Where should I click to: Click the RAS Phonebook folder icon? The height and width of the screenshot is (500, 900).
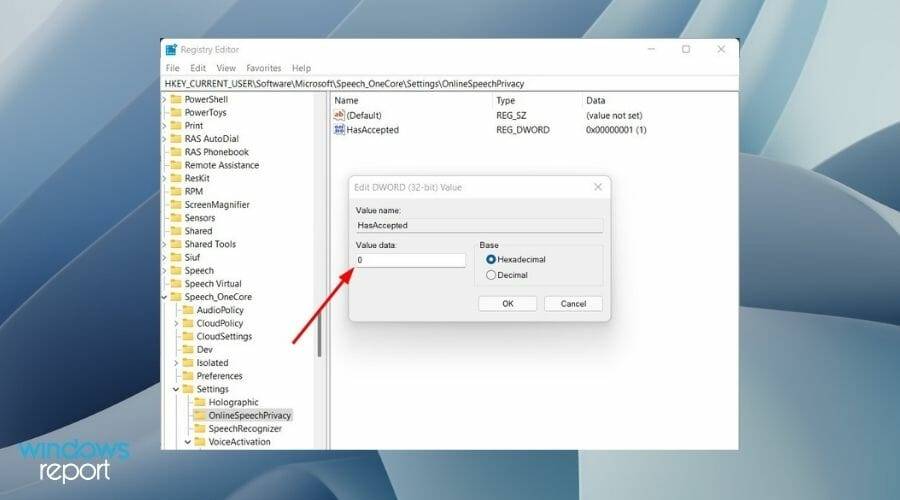pyautogui.click(x=176, y=152)
